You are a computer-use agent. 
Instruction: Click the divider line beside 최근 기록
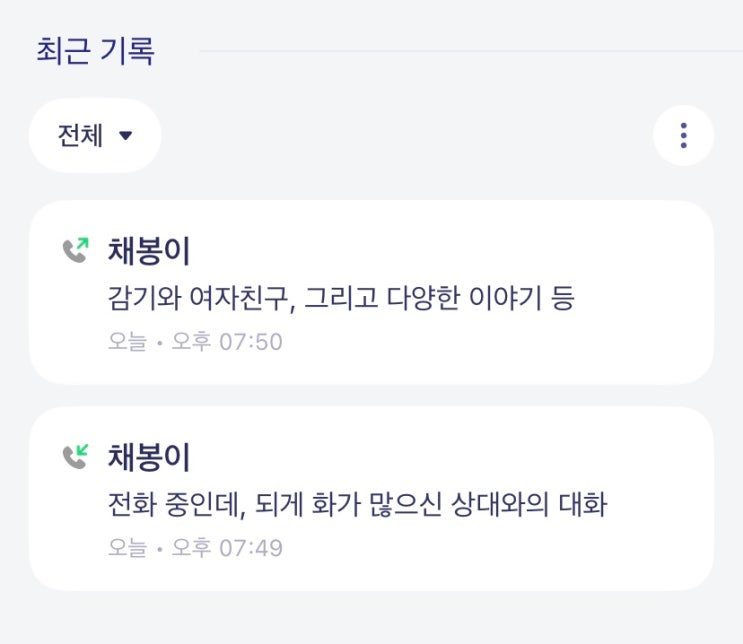(x=470, y=51)
